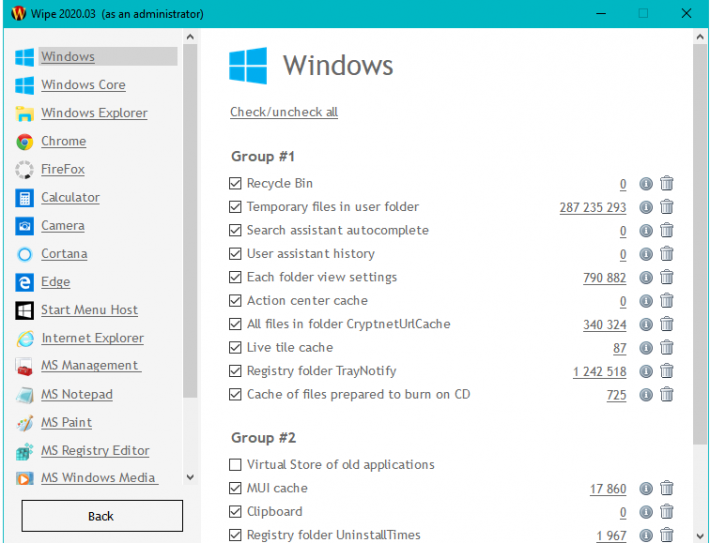
Task: Click main panel scroll up arrow
Action: tap(700, 37)
